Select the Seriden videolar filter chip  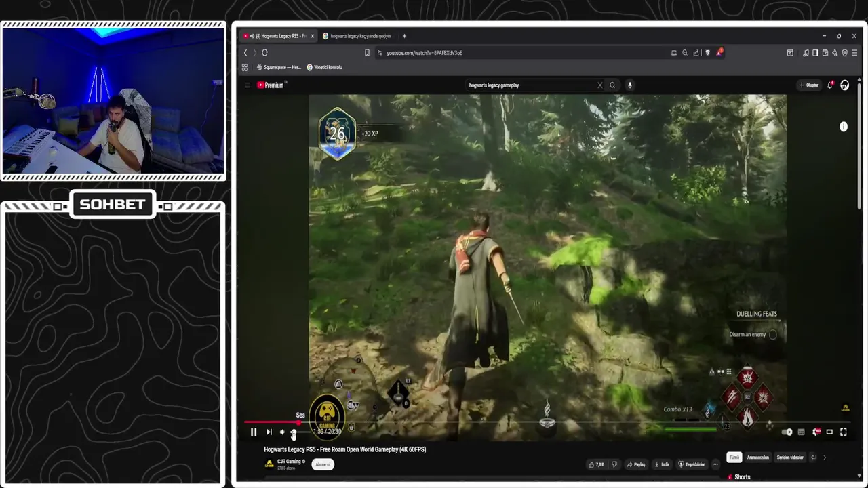[790, 457]
